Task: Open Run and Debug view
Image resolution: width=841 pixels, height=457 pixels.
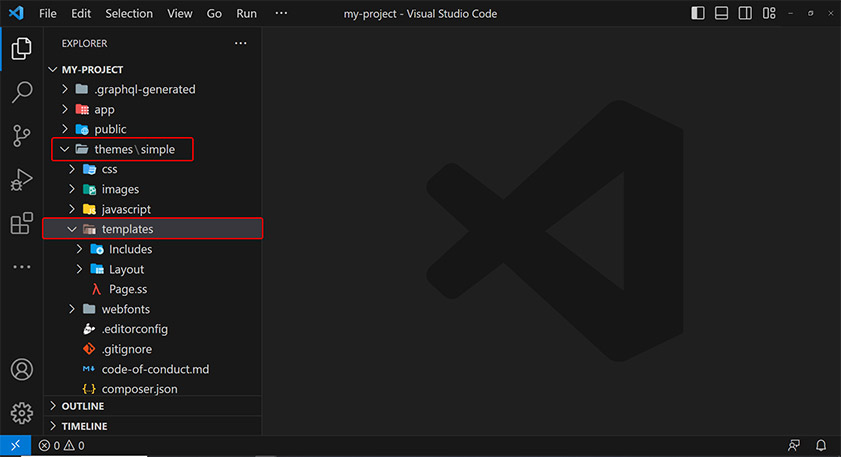Action: click(21, 180)
